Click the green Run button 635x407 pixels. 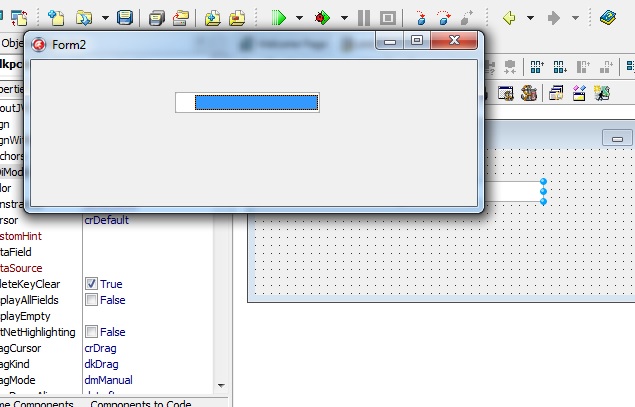(x=279, y=18)
